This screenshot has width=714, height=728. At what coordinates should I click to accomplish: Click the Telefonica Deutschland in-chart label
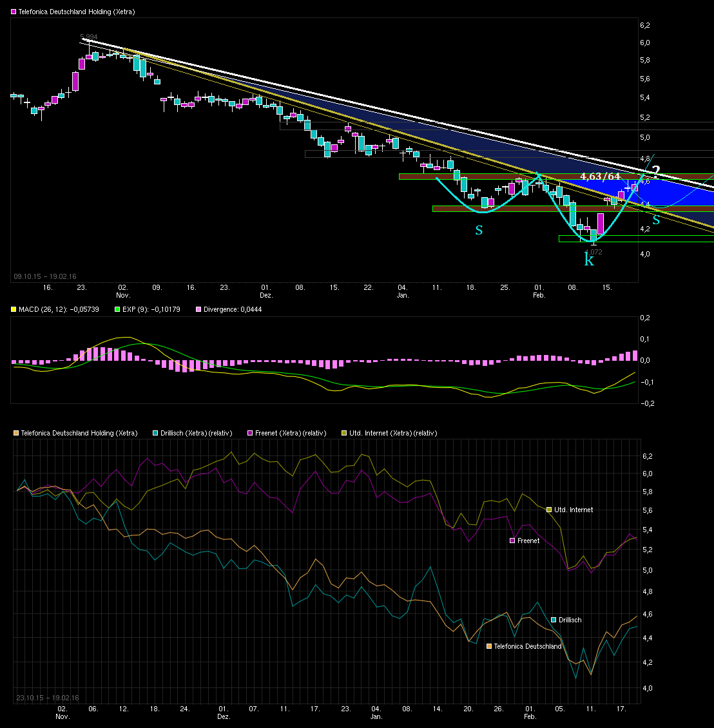tap(527, 646)
